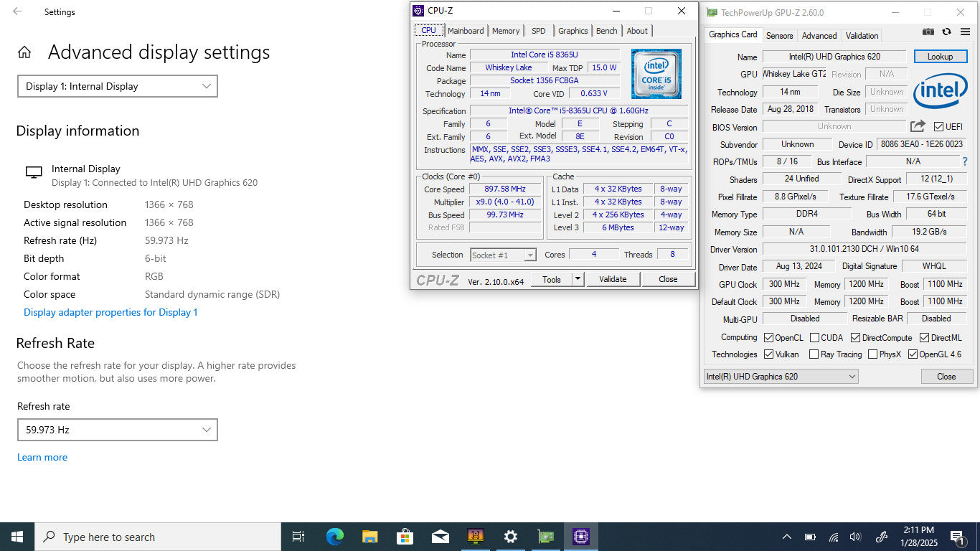
Task: Click the BIOS export share icon
Action: click(x=918, y=126)
